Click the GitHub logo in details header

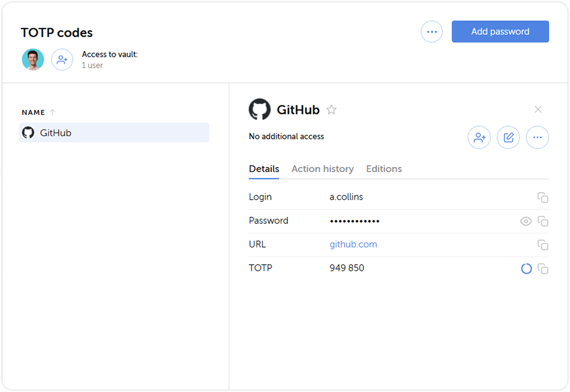[x=260, y=109]
